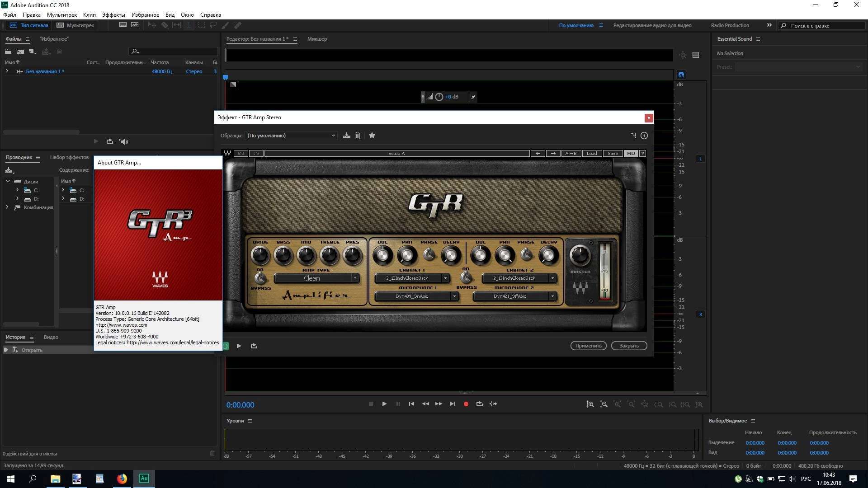Click the Применить button
Screen dimensions: 868x488
pos(588,346)
